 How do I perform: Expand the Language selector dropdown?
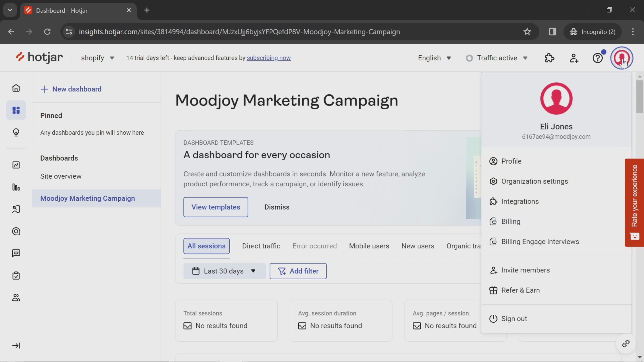(x=435, y=58)
